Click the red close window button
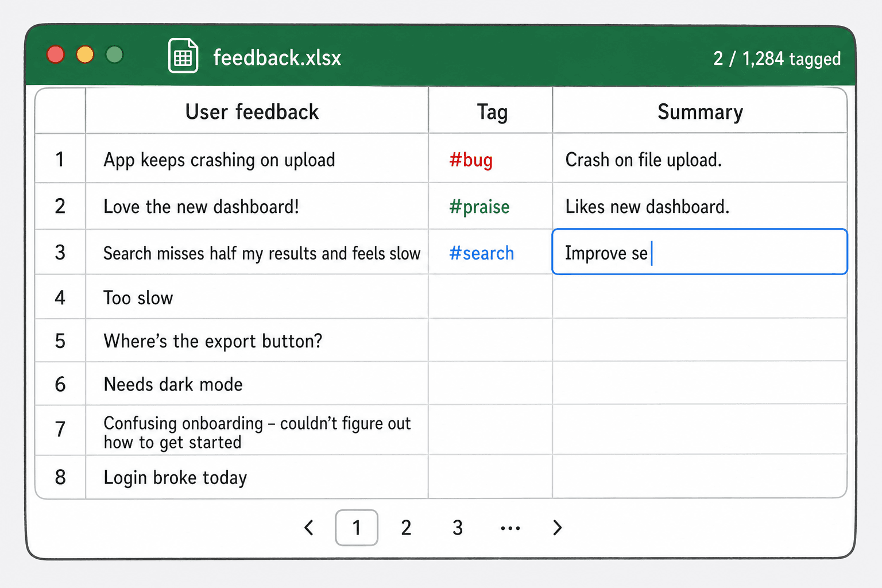This screenshot has width=882, height=588. (56, 55)
